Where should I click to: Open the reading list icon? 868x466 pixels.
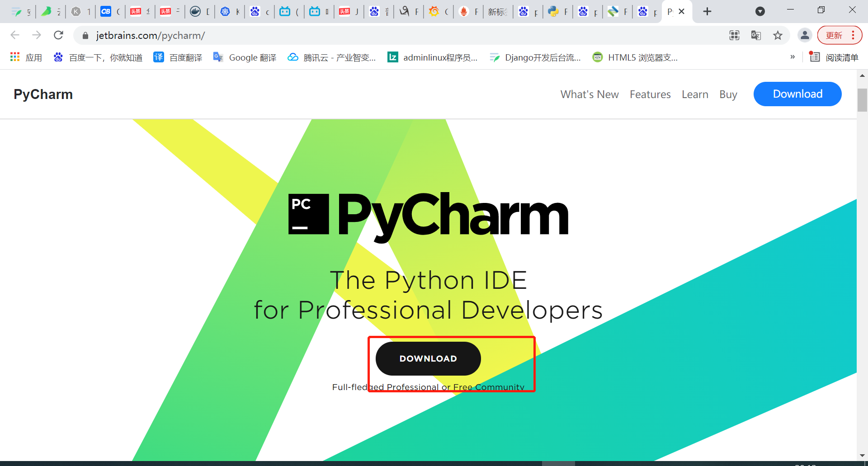click(x=814, y=57)
